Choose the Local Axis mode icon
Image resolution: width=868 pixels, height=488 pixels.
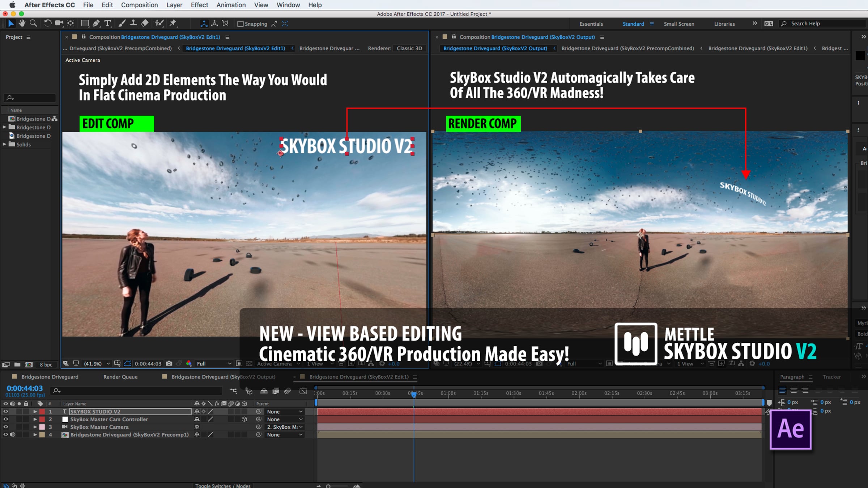tap(204, 23)
